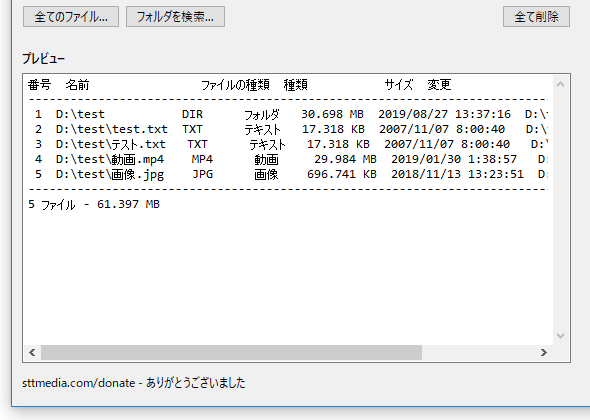
Task: Click the JPG file type value
Action: [x=202, y=174]
